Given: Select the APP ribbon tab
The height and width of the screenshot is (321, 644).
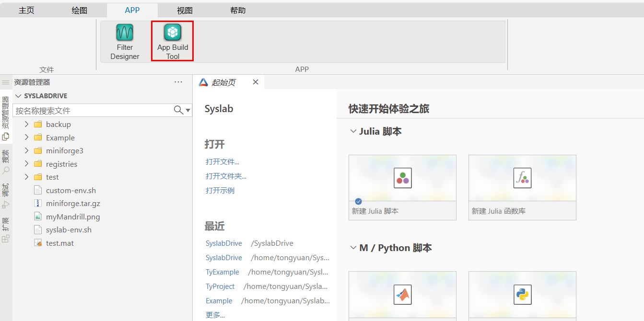Looking at the screenshot, I should coord(132,10).
